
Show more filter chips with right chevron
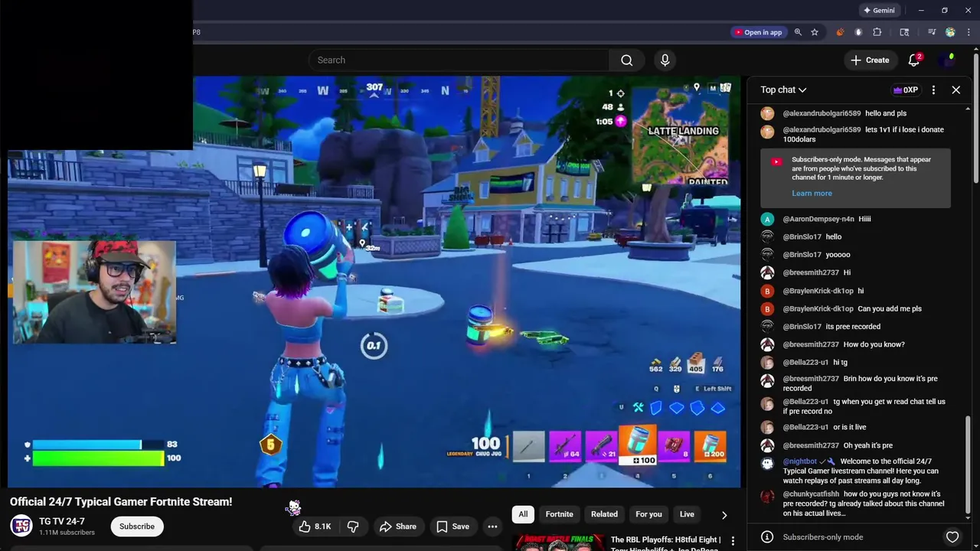click(724, 515)
